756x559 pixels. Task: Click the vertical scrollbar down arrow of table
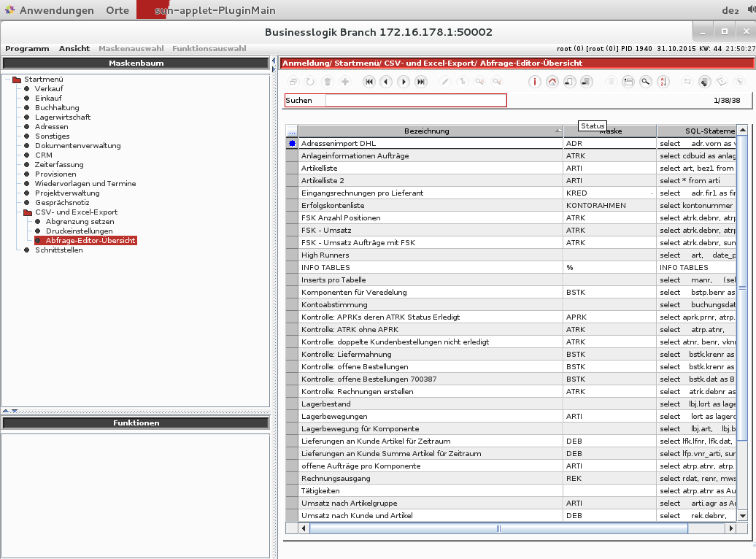(743, 516)
